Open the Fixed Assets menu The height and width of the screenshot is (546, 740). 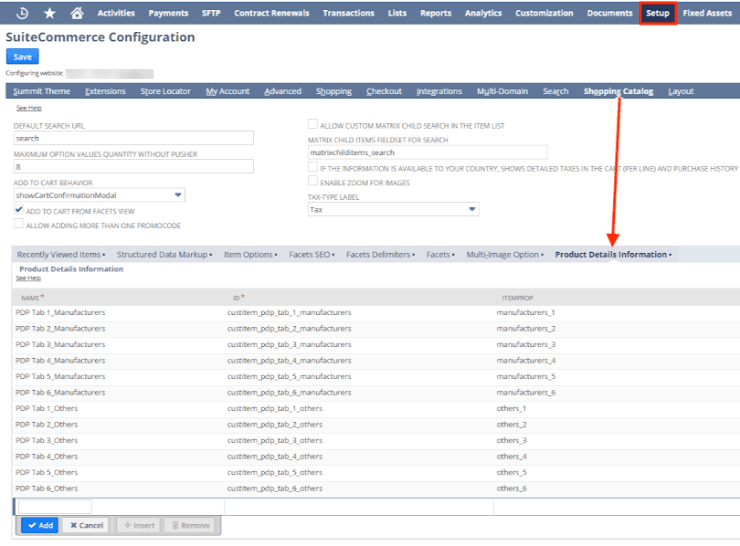[x=707, y=13]
